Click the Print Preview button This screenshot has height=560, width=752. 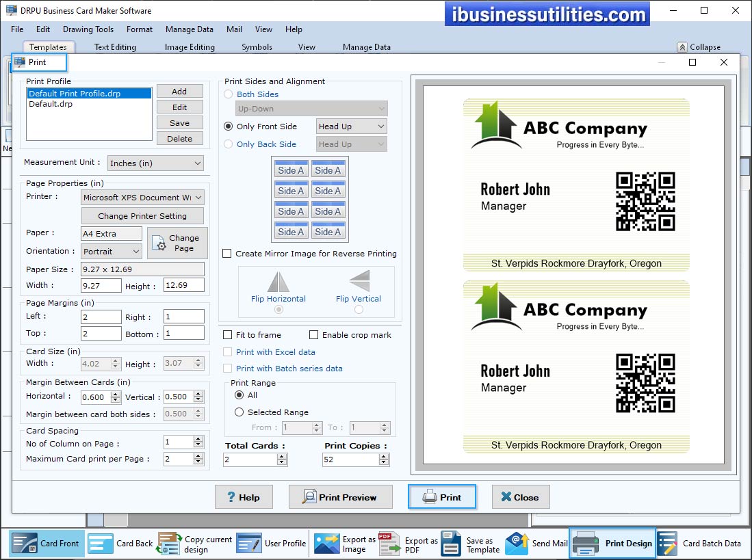pyautogui.click(x=340, y=497)
